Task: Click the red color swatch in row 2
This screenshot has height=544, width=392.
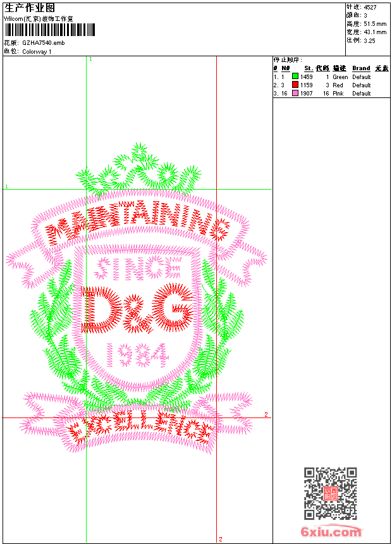Action: click(x=295, y=85)
